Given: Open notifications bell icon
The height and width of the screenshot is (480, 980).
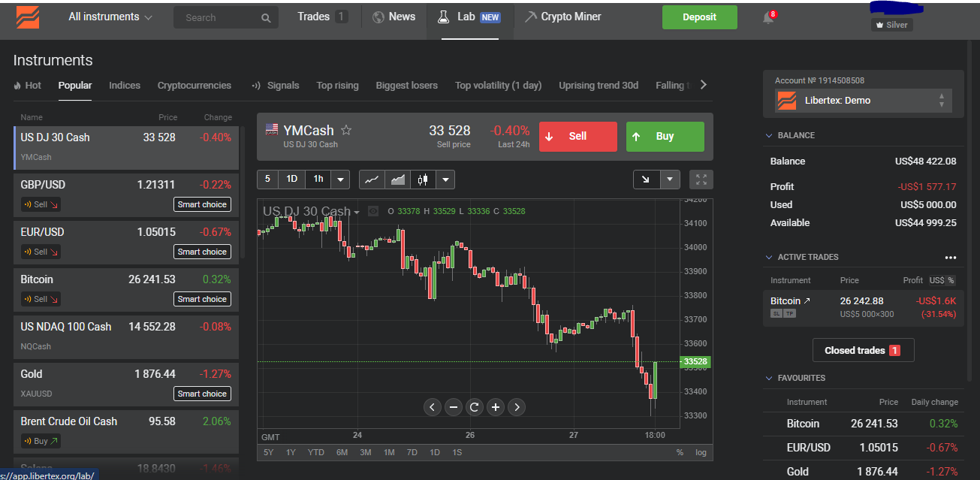Looking at the screenshot, I should point(768,17).
